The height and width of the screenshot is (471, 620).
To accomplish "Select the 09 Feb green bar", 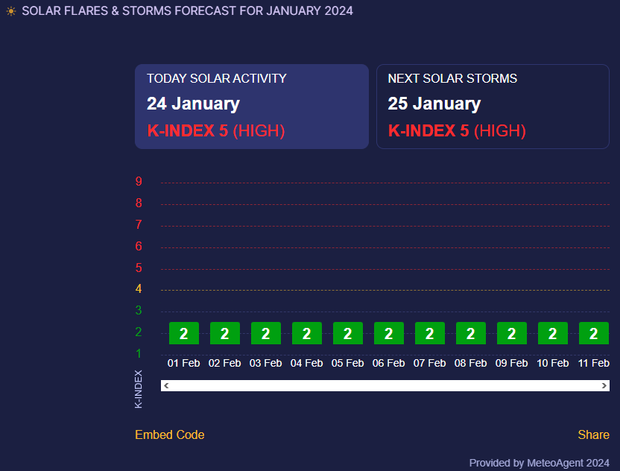I will (x=511, y=333).
